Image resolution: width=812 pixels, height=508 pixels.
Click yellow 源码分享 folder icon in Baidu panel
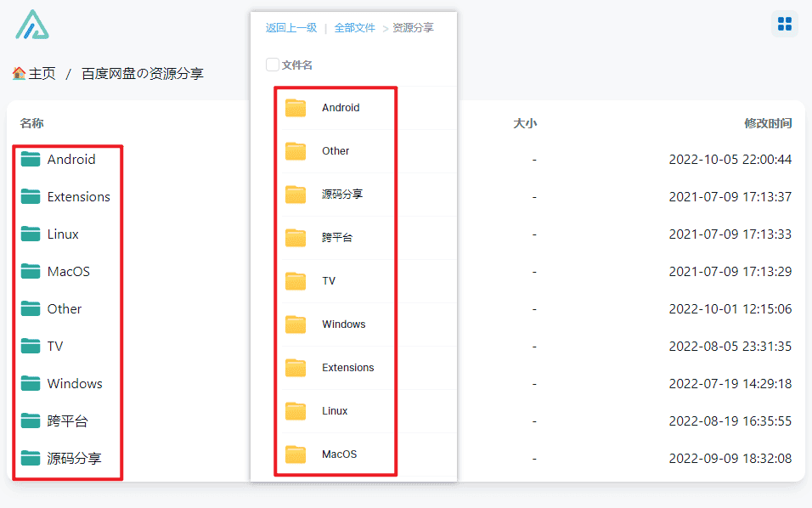click(296, 195)
